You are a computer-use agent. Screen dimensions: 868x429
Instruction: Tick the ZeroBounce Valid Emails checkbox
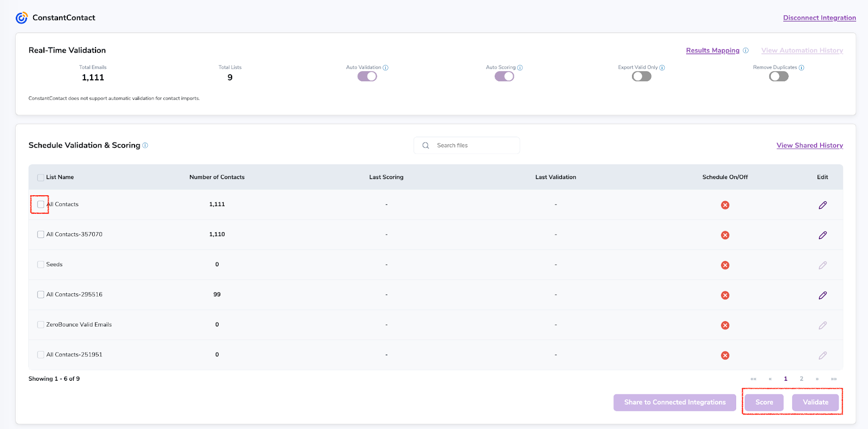pos(41,325)
